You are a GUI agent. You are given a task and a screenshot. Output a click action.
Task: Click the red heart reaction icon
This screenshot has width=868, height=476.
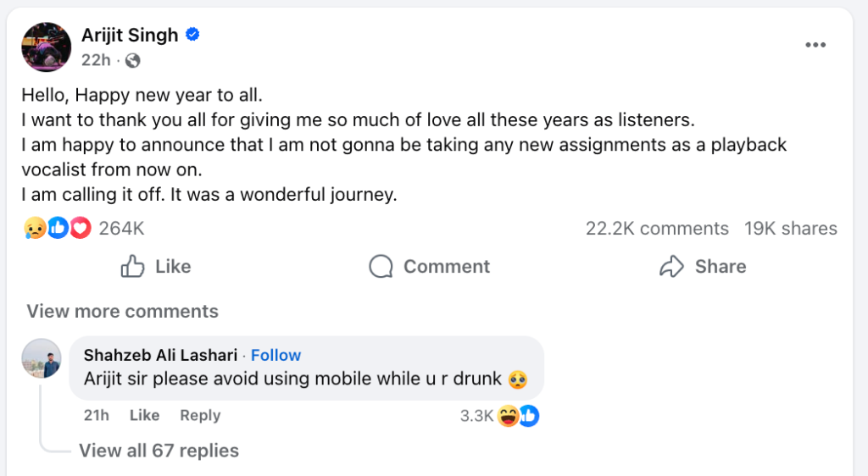point(80,228)
